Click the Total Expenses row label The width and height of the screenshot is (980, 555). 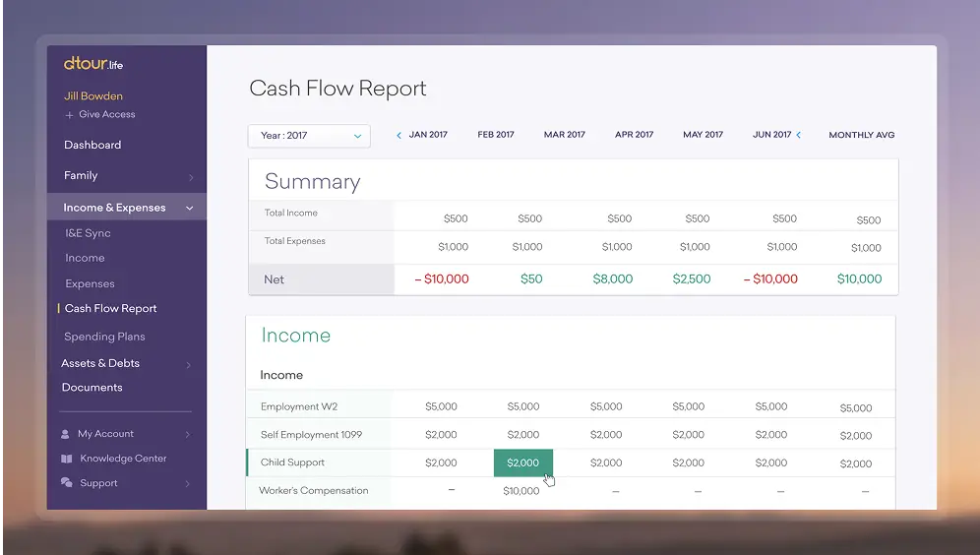294,241
